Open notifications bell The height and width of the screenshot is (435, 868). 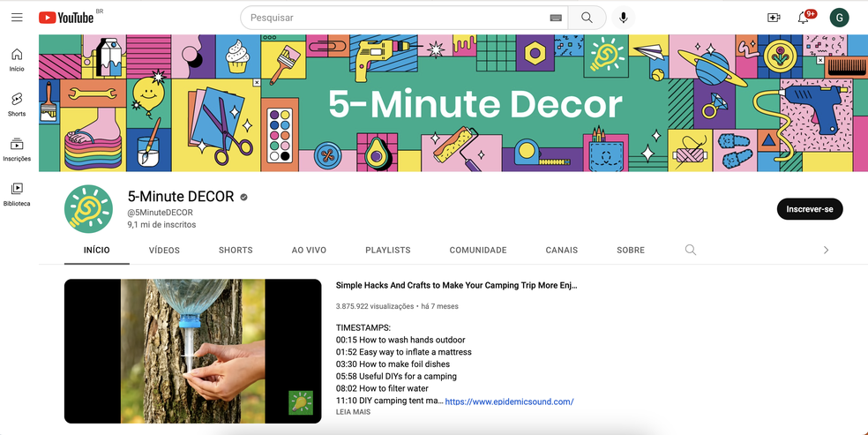click(804, 18)
